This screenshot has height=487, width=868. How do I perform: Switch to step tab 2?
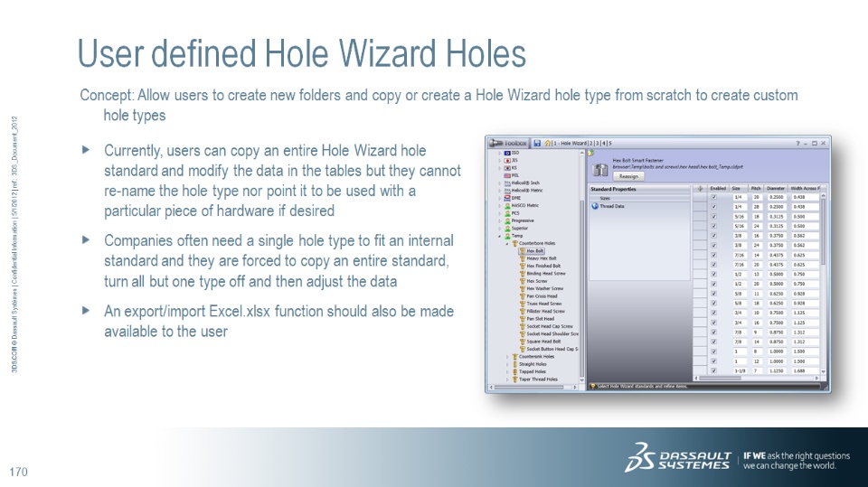tap(590, 144)
